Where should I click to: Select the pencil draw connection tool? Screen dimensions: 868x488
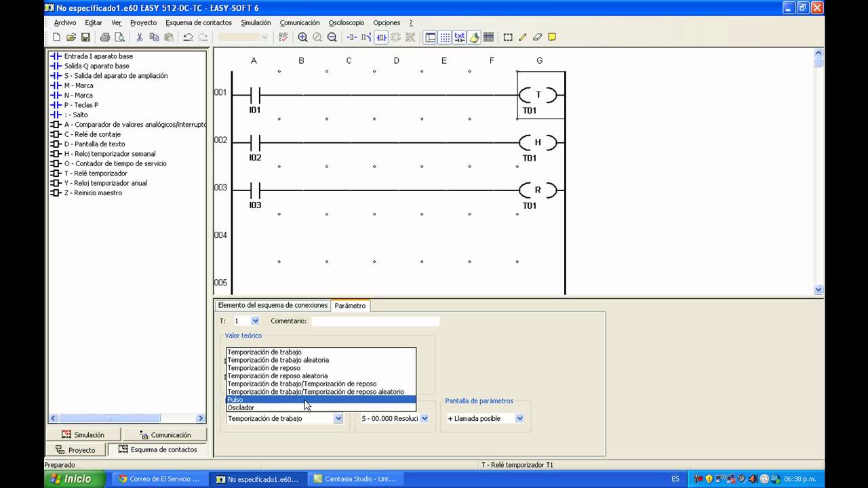pyautogui.click(x=523, y=37)
